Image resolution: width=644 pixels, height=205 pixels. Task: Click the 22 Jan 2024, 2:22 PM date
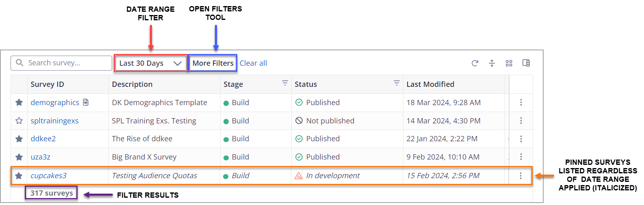click(x=442, y=139)
